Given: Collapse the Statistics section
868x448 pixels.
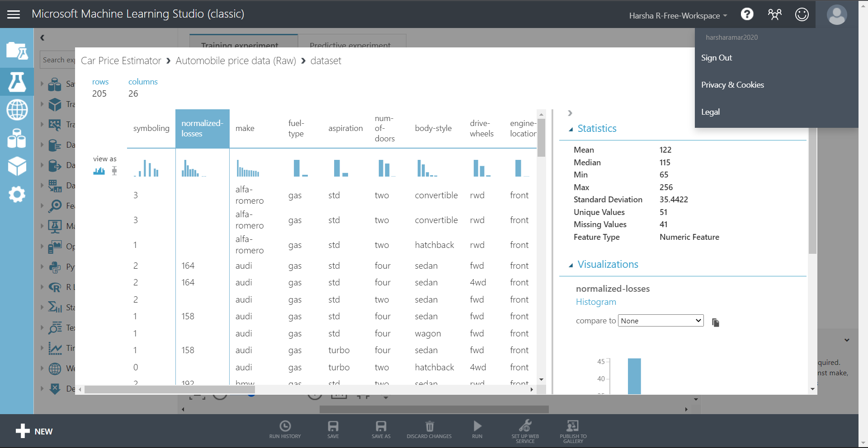Looking at the screenshot, I should click(571, 129).
